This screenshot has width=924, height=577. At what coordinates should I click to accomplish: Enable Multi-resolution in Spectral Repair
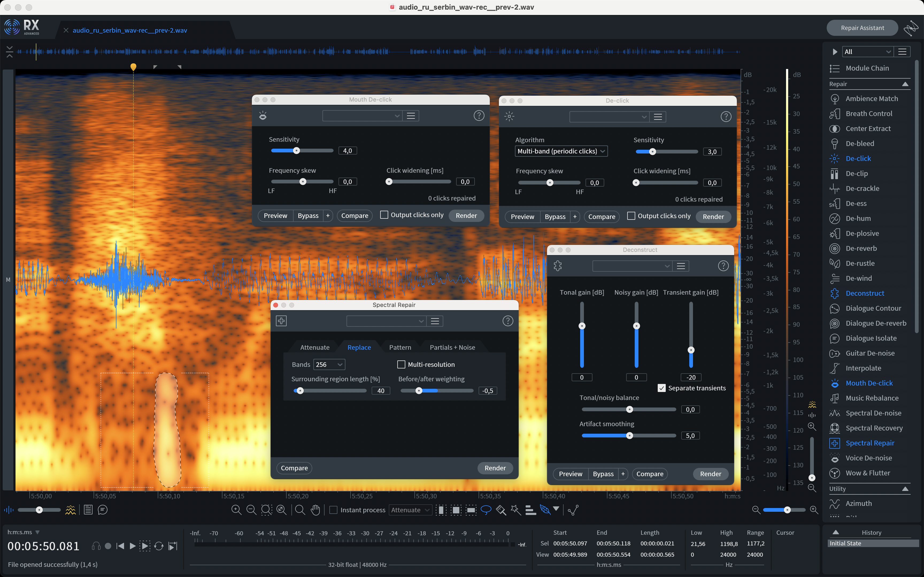(401, 364)
